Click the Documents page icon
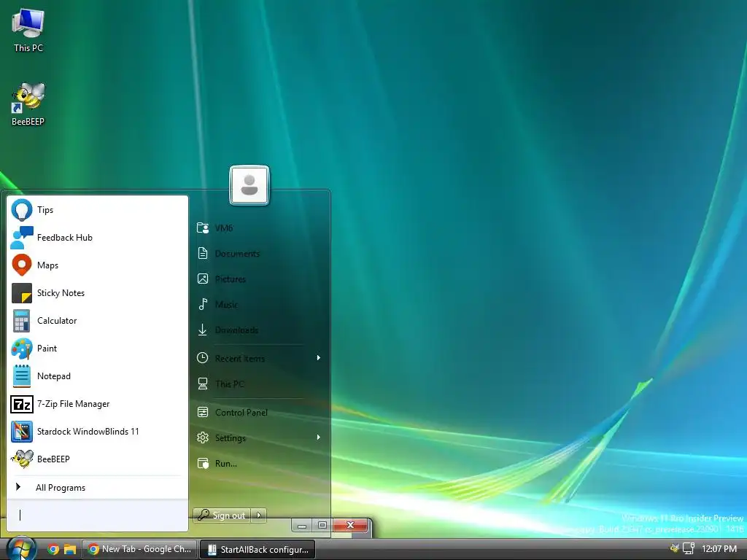 coord(203,253)
